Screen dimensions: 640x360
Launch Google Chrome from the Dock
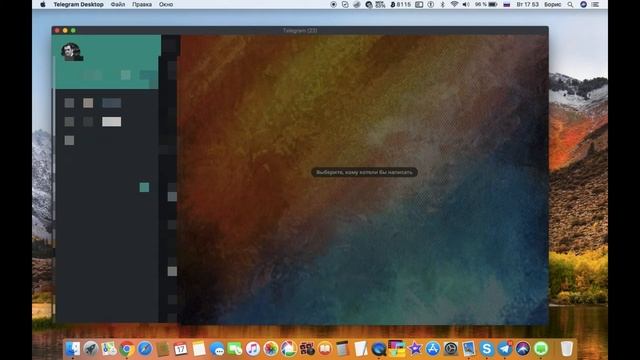point(127,349)
